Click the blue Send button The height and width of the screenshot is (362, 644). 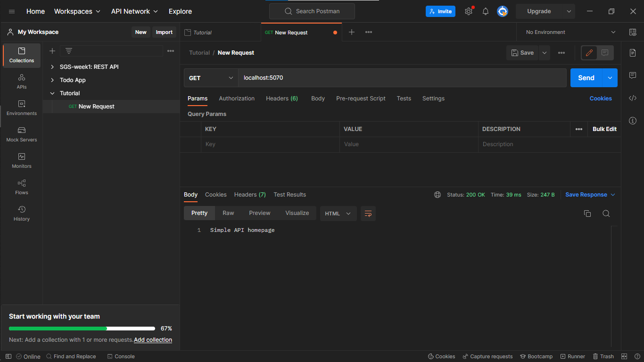coord(586,78)
